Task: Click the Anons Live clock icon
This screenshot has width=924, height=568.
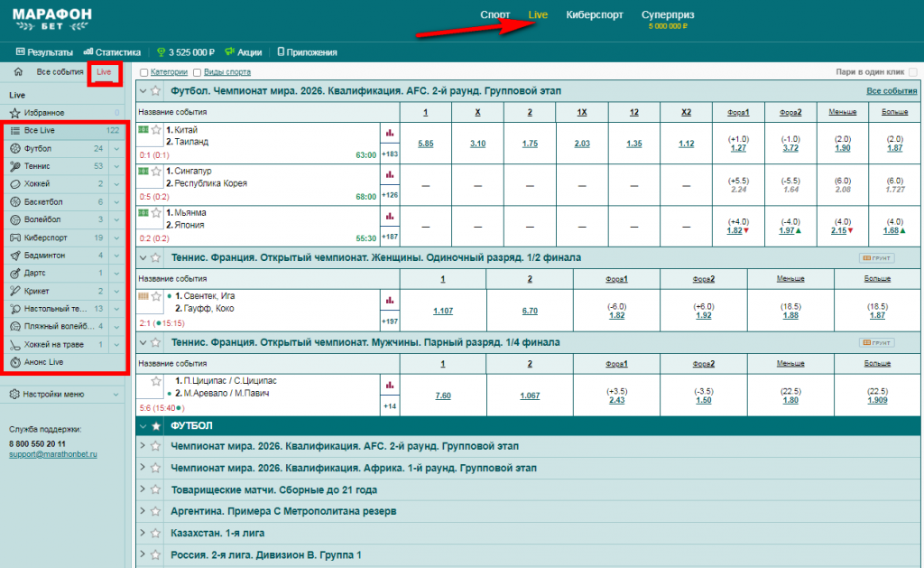Action: 15,362
